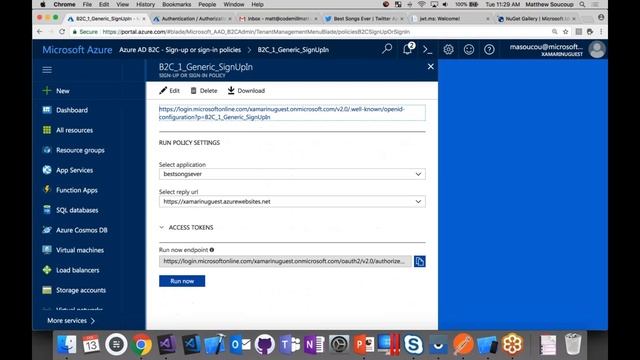The image size is (640, 360).
Task: Open the Window menu
Action: [233, 4]
